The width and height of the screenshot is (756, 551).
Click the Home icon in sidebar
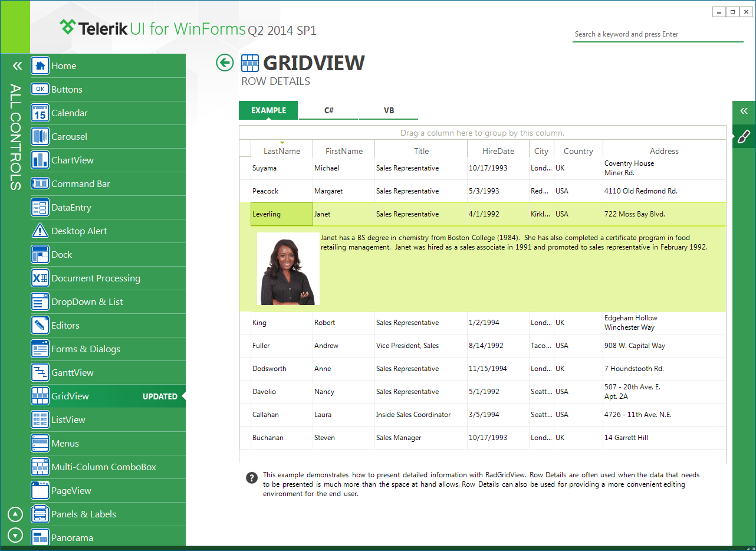40,66
